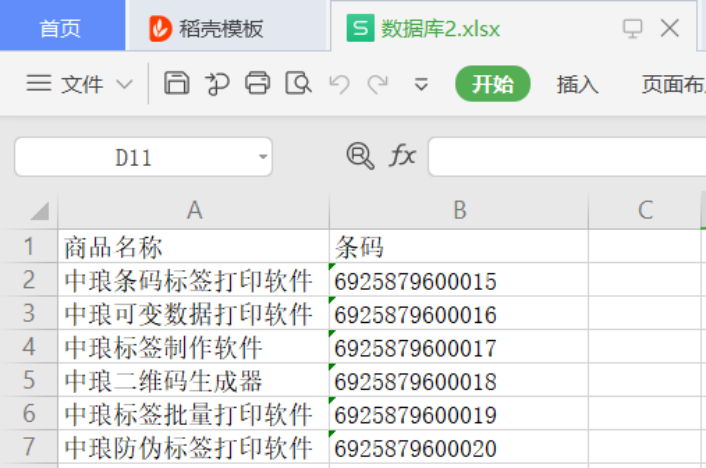
Task: Expand the quick access toolbar dropdown
Action: click(421, 85)
